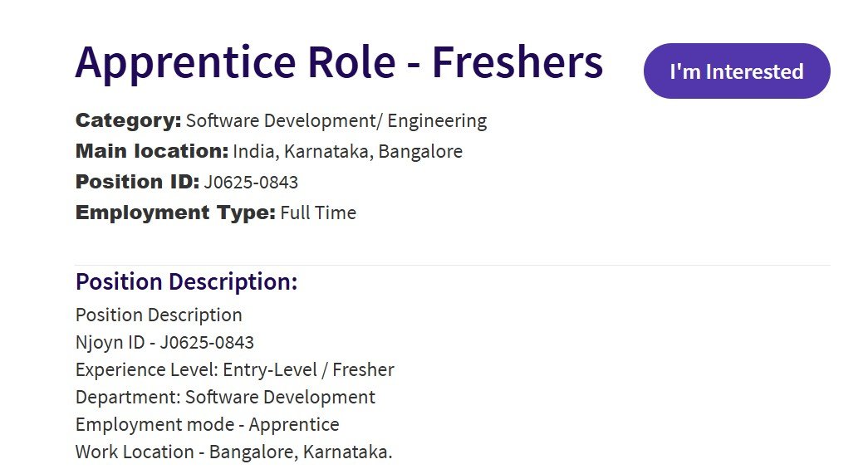868x469 pixels.
Task: Click the Full Time employment value
Action: pos(318,213)
